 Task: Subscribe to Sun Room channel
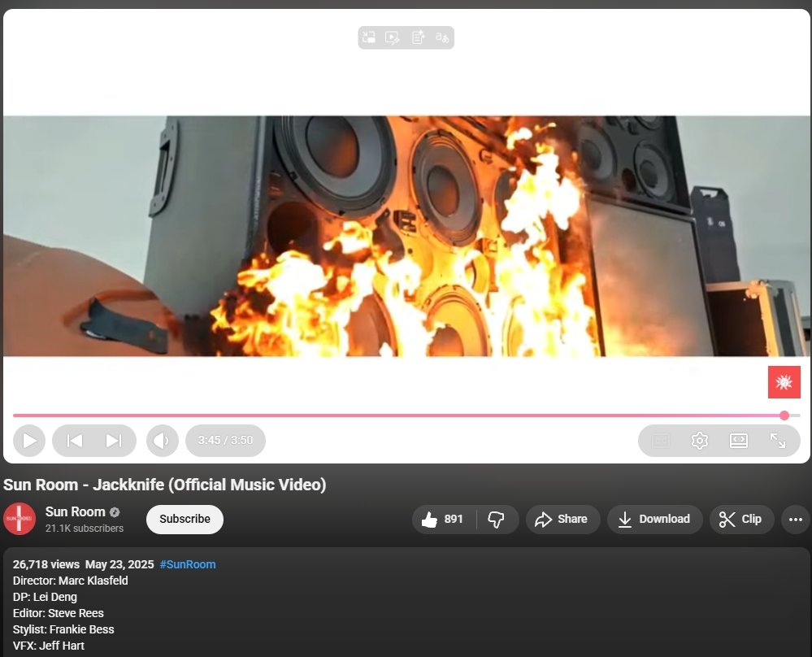tap(185, 519)
